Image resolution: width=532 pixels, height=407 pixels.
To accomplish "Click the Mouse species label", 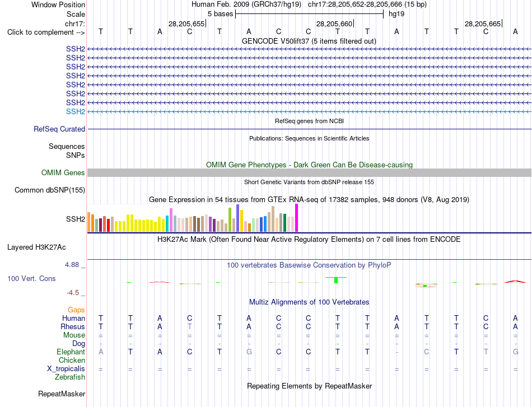I will (74, 335).
